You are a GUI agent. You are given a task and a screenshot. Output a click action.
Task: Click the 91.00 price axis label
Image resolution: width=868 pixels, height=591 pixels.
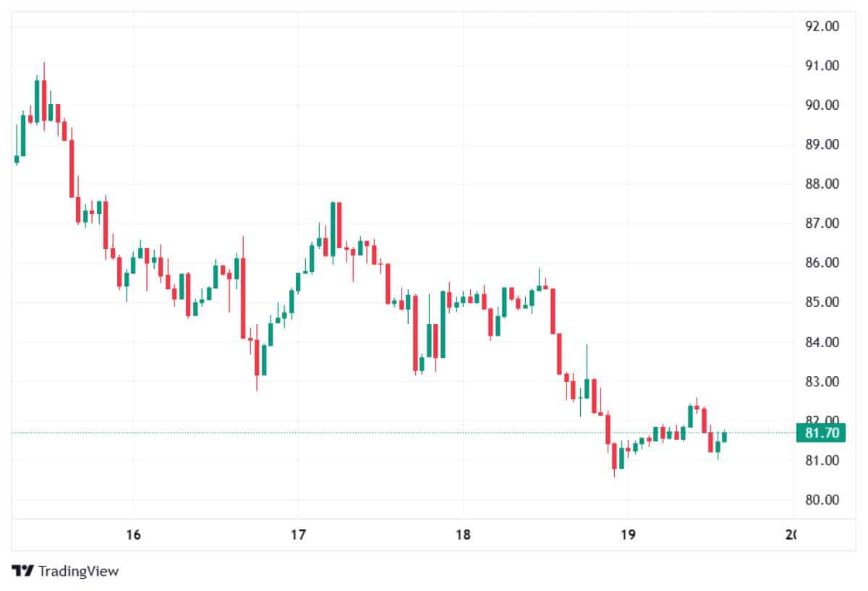[x=821, y=66]
